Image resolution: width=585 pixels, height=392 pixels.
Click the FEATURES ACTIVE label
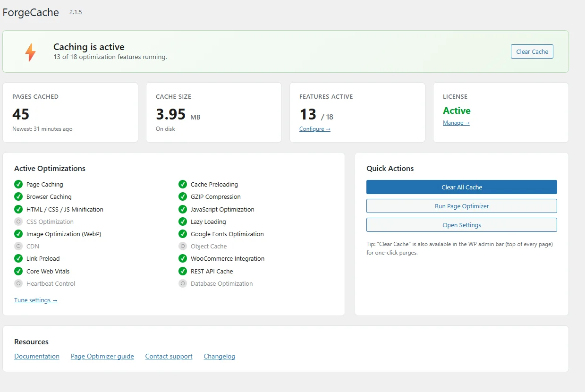pos(326,96)
